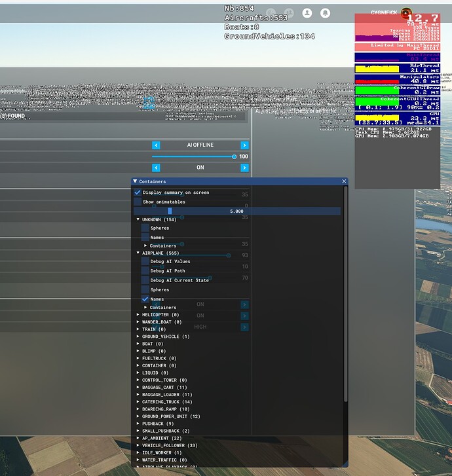Expand WATER_TRAFFIC (0) node
The height and width of the screenshot is (476, 452).
pos(138,460)
